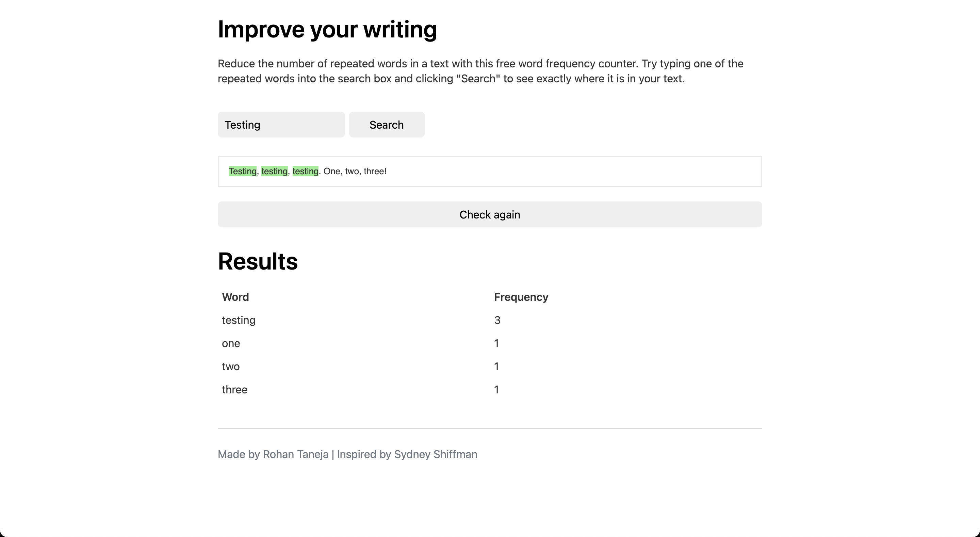Click the Results heading
980x537 pixels.
point(258,261)
